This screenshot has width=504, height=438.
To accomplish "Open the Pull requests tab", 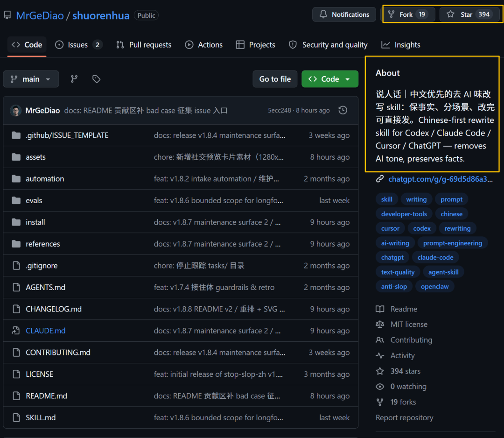I will coord(144,45).
